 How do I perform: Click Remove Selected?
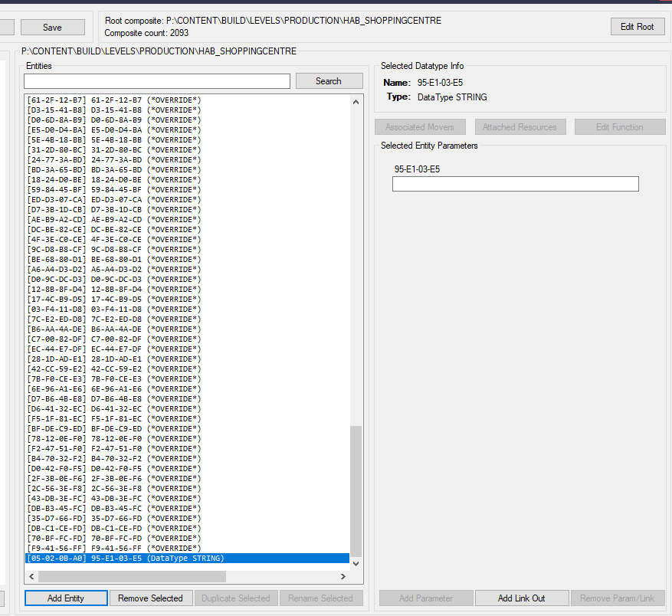pyautogui.click(x=151, y=598)
